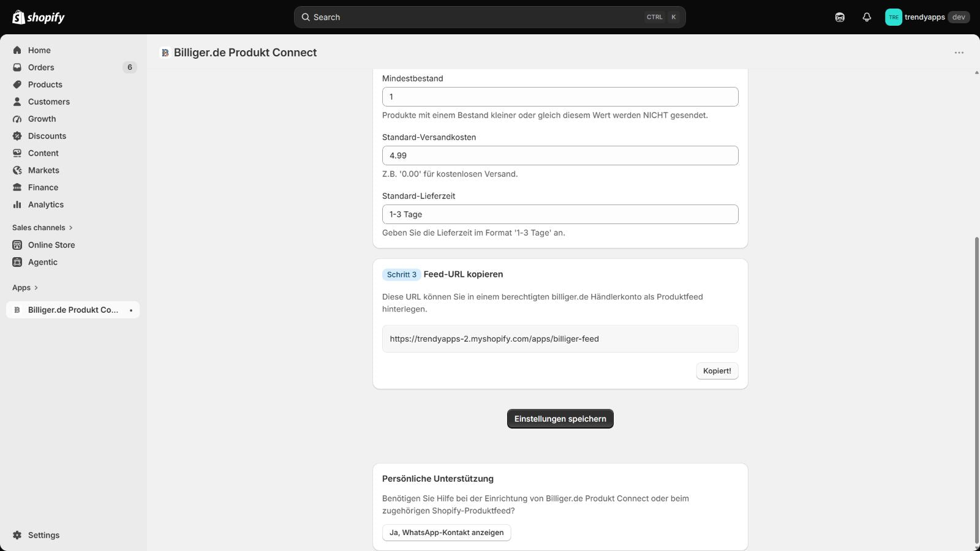Click the Mindestbestand input field

pos(560,97)
